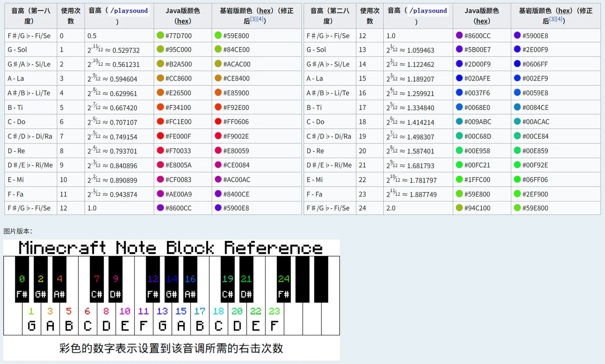The height and width of the screenshot is (364, 605).
Task: Select the color dot beside #FF0606
Action: pos(218,122)
